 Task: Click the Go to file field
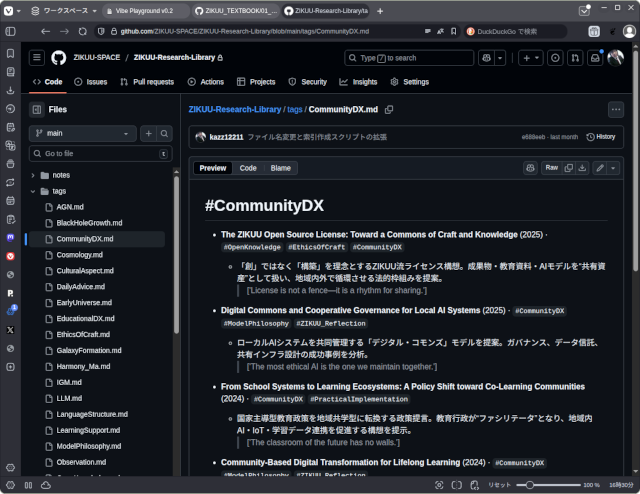[x=95, y=154]
